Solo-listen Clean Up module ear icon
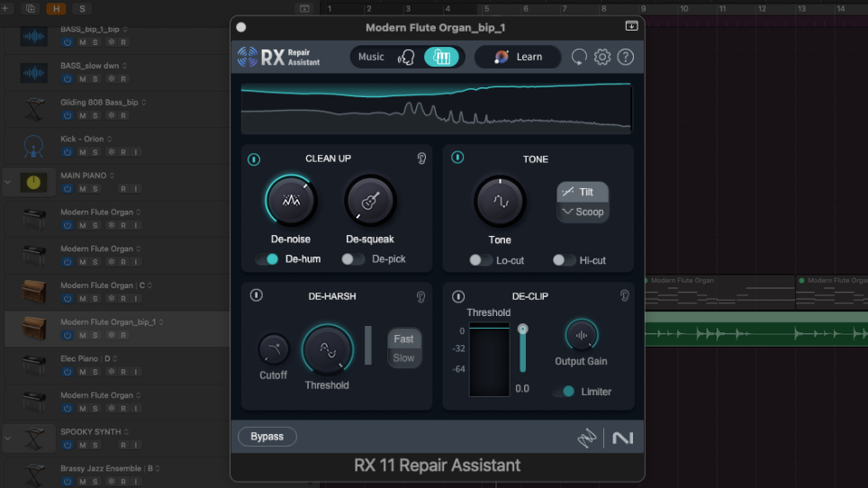Image resolution: width=868 pixels, height=488 pixels. point(421,158)
